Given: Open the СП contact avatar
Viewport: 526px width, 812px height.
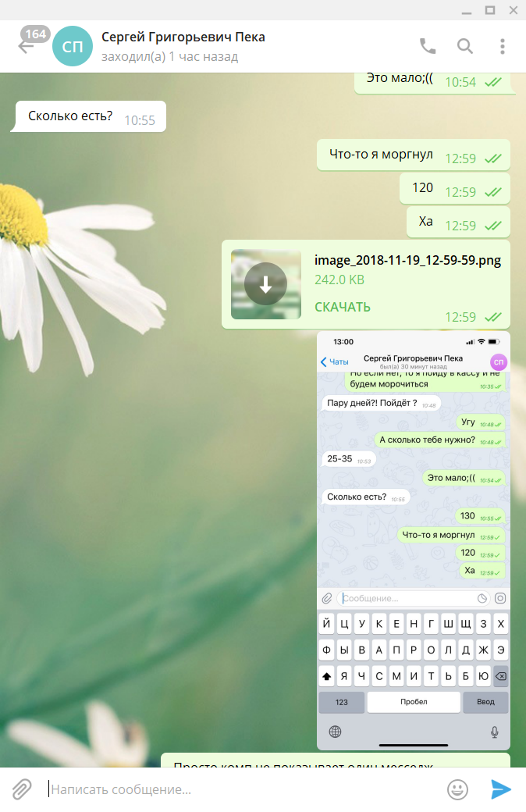Looking at the screenshot, I should tap(73, 46).
